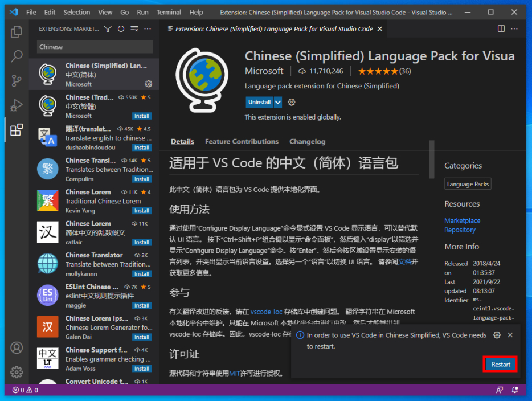Image resolution: width=532 pixels, height=401 pixels.
Task: Switch to the Changelog tab
Action: point(308,141)
